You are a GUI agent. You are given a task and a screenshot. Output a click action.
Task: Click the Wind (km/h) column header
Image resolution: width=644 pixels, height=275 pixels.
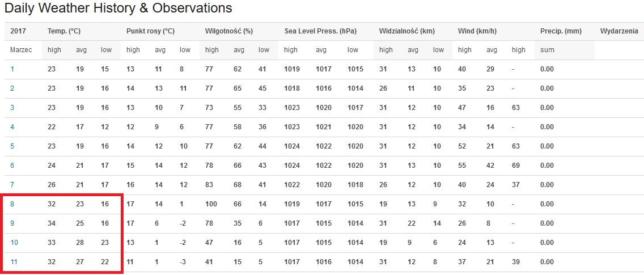pyautogui.click(x=478, y=31)
